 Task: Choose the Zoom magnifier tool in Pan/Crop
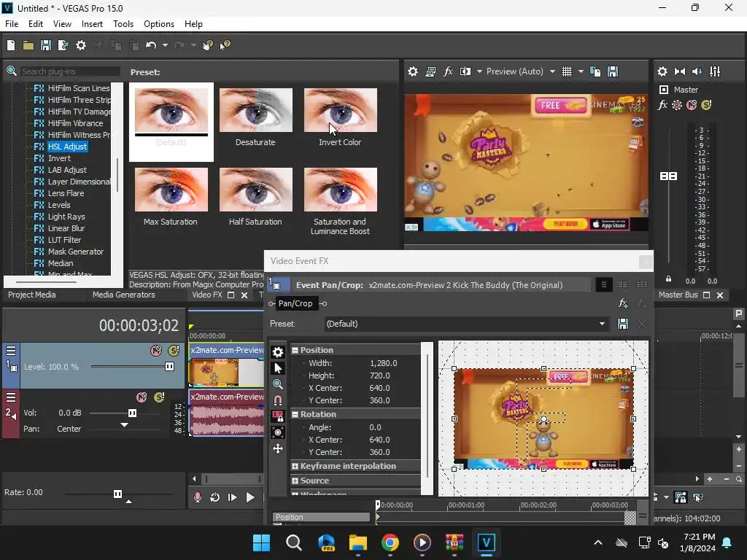tap(278, 384)
